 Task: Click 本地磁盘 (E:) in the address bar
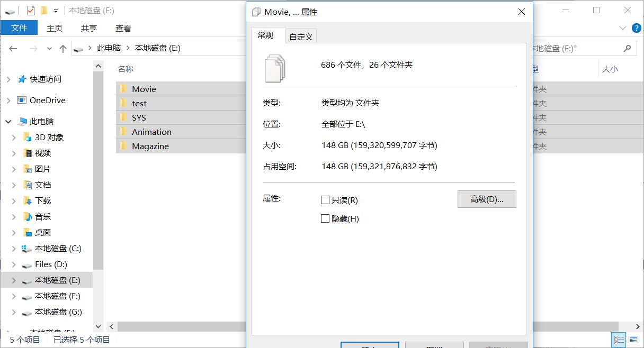click(158, 48)
